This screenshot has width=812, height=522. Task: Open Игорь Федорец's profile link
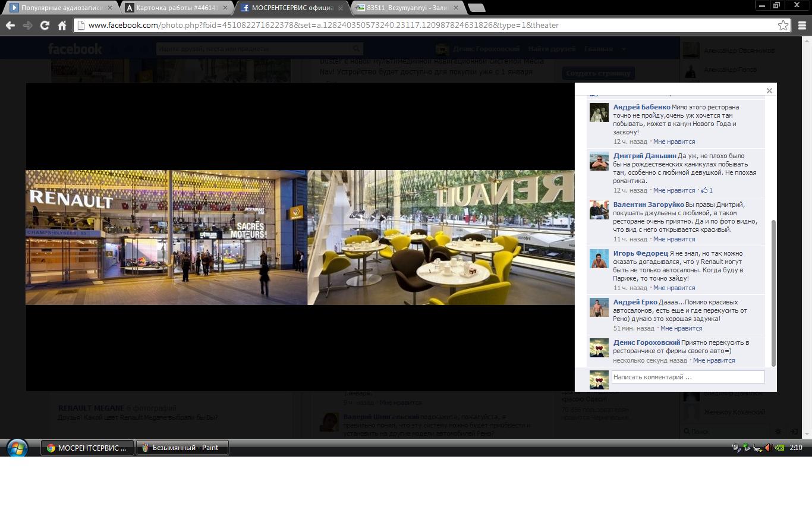click(641, 253)
